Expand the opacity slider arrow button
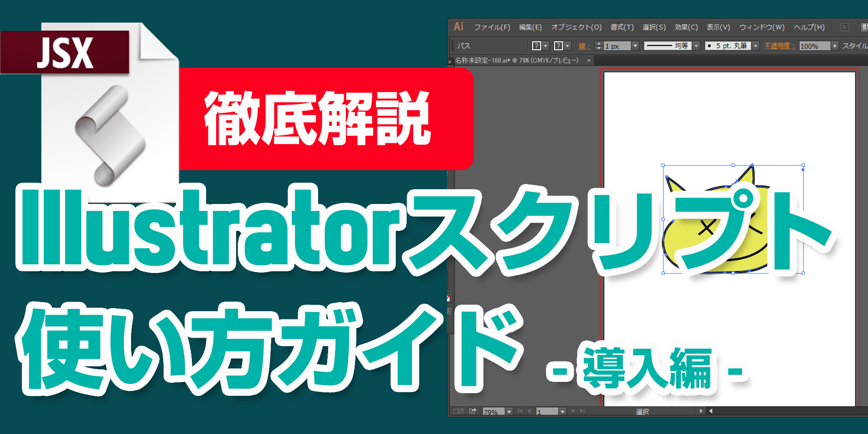 [835, 46]
